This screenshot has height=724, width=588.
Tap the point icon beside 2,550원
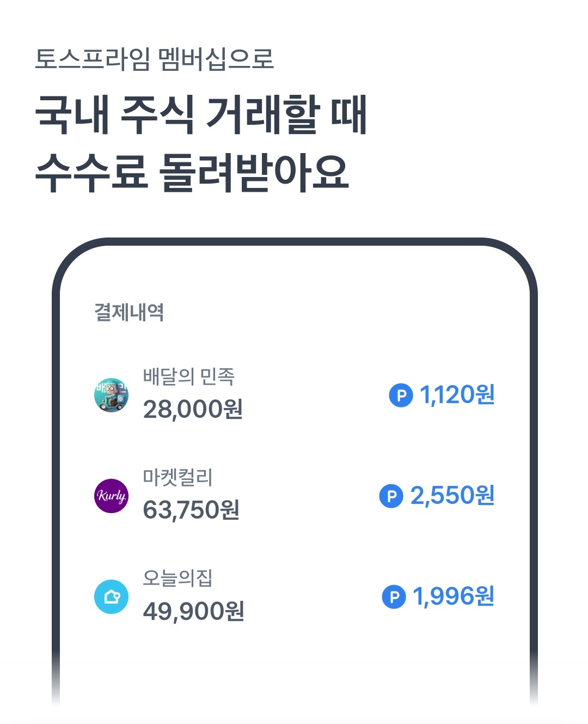[391, 496]
